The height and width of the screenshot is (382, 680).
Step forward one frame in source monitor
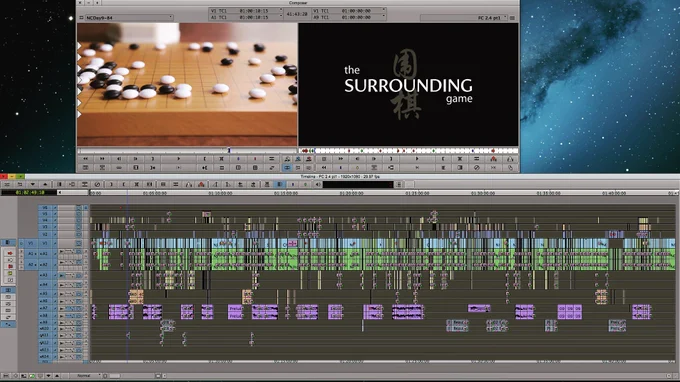point(136,159)
